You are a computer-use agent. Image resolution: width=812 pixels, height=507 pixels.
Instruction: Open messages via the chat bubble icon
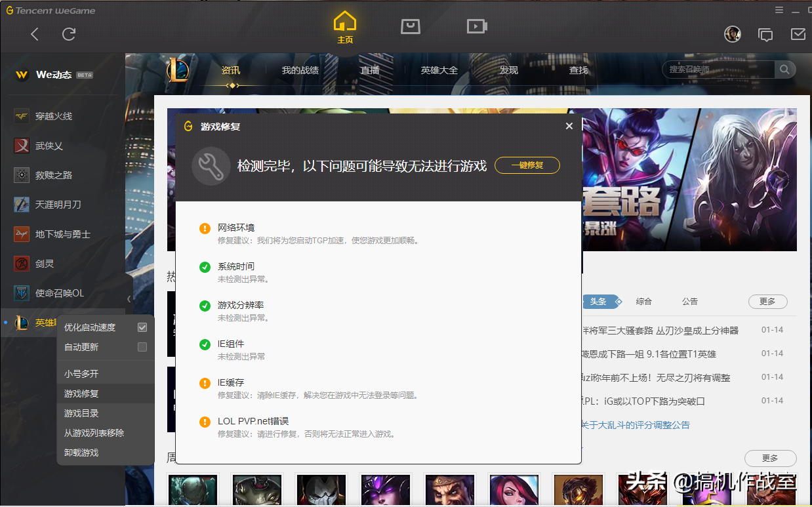click(765, 34)
